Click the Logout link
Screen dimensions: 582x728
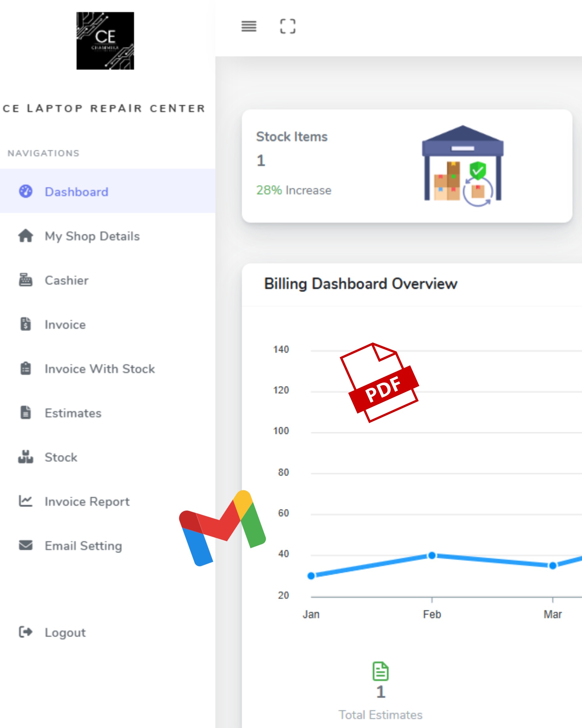point(65,632)
